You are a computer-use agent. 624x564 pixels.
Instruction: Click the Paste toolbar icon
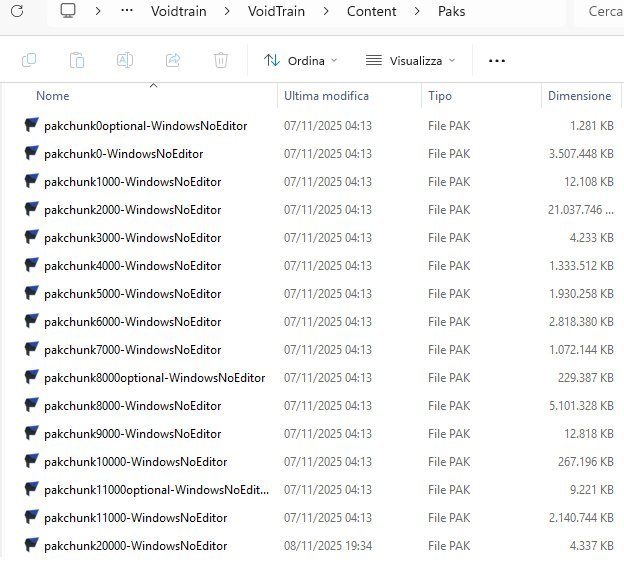click(77, 60)
